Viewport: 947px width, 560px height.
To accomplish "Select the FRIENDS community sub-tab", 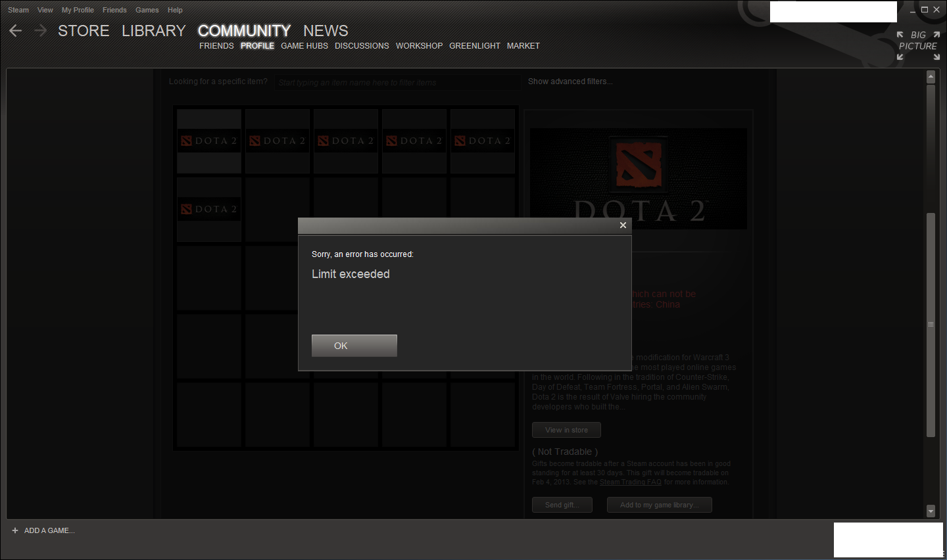I will click(x=216, y=46).
